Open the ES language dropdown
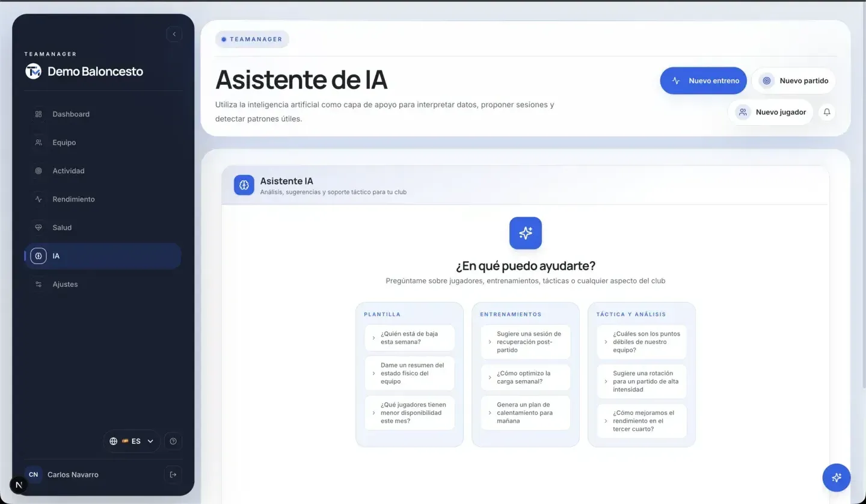The width and height of the screenshot is (866, 504). tap(132, 441)
